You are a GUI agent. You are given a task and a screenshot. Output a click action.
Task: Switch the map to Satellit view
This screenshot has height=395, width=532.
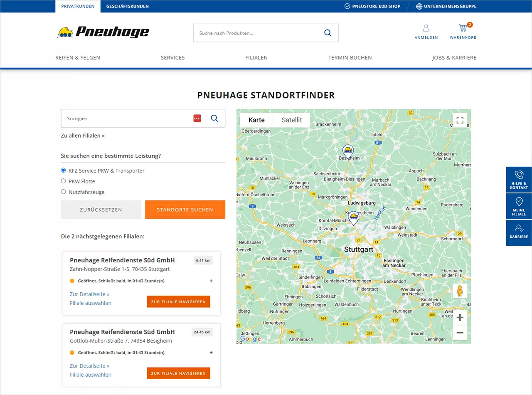291,120
